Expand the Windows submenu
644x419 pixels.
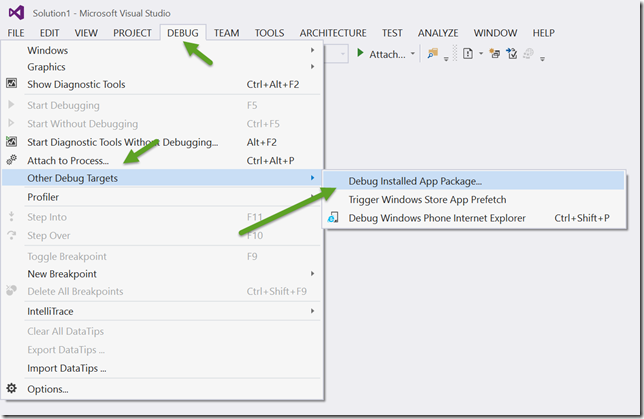[162, 50]
